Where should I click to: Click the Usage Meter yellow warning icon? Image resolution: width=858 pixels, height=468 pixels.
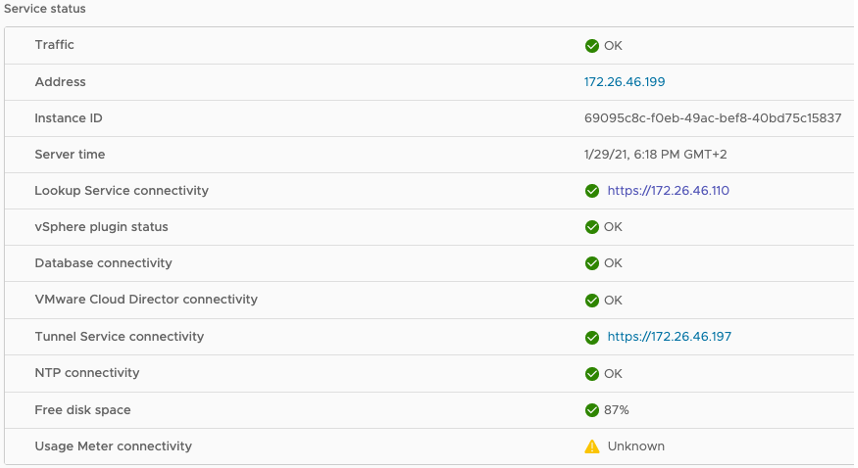[592, 447]
